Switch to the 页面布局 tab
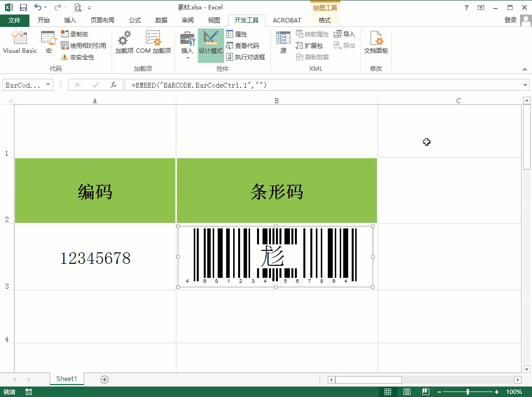 coord(103,20)
